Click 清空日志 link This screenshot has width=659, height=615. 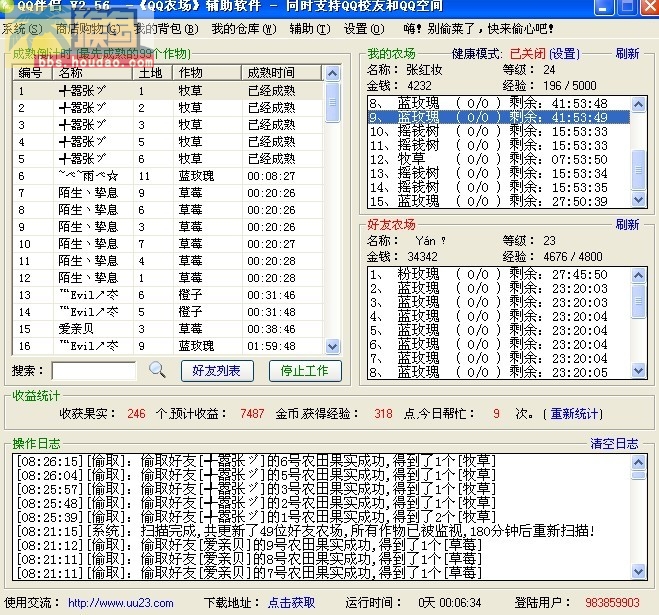pyautogui.click(x=614, y=443)
